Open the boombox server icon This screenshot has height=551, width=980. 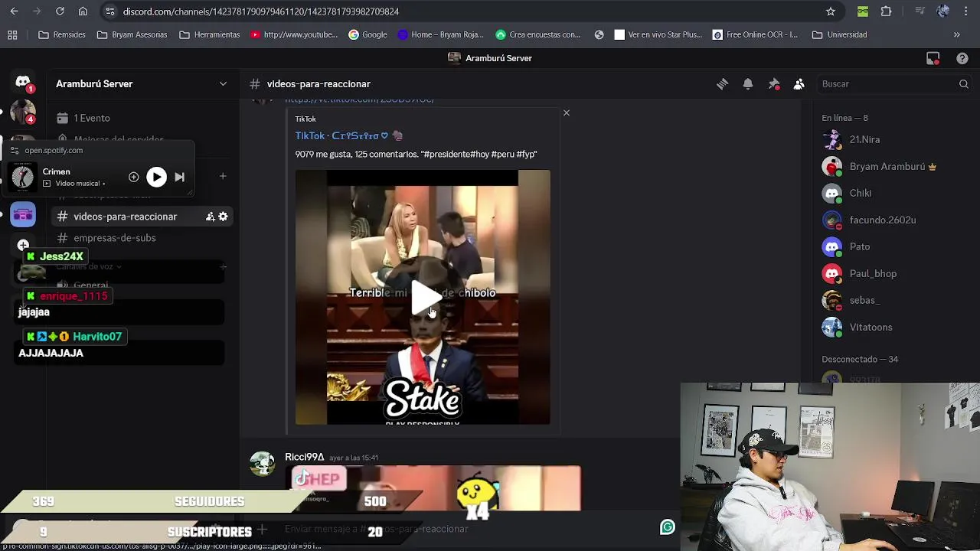coord(23,215)
